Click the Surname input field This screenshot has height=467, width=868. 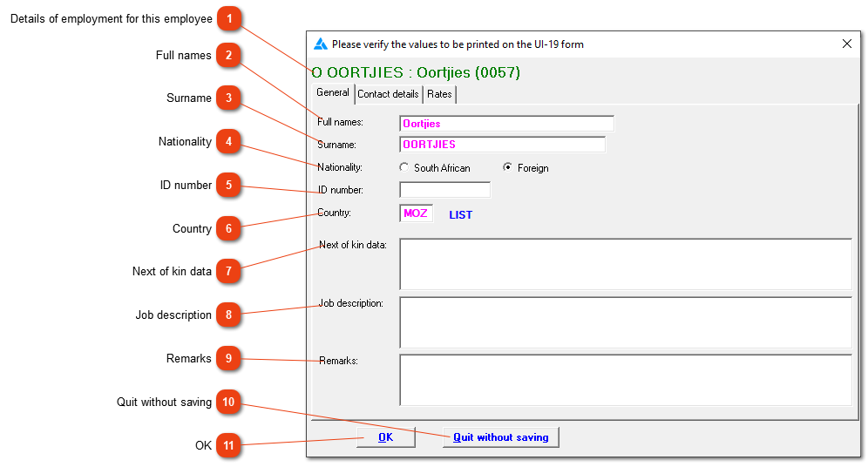pyautogui.click(x=502, y=145)
